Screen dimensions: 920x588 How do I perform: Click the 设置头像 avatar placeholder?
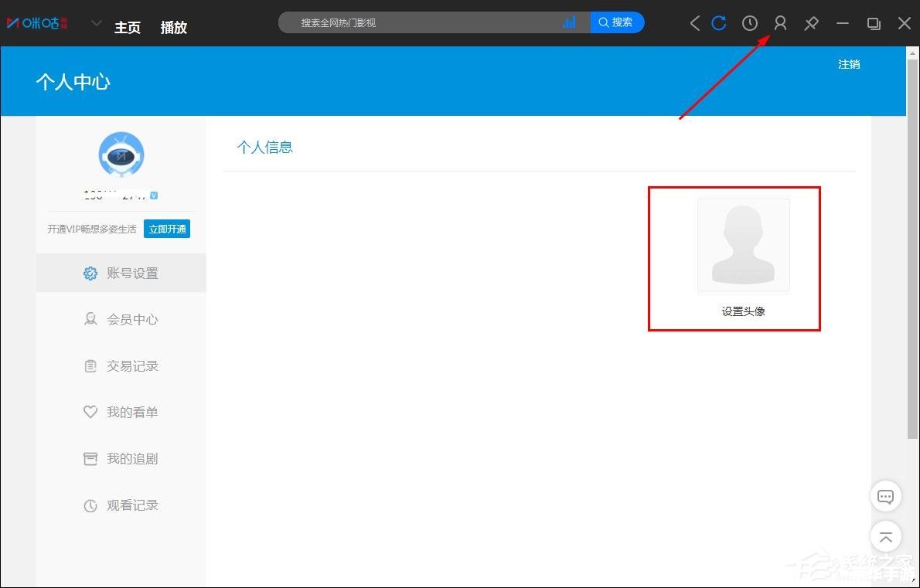pyautogui.click(x=744, y=245)
